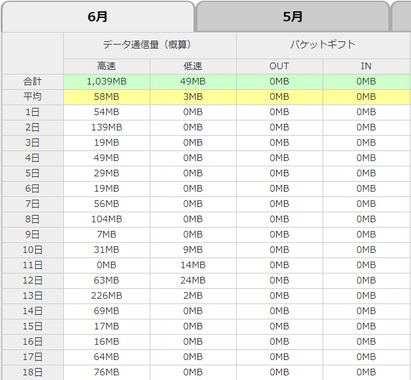Click the 13日 row label
The width and height of the screenshot is (411, 380).
(x=33, y=296)
